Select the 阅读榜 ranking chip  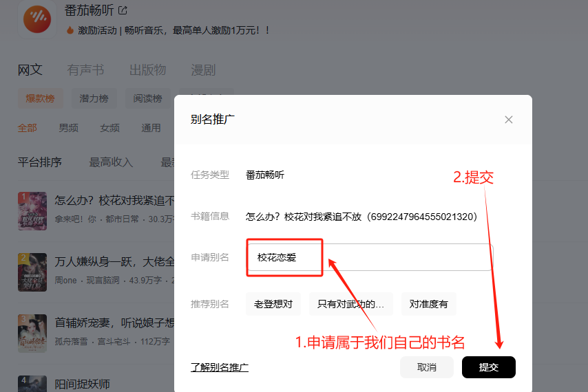point(148,98)
